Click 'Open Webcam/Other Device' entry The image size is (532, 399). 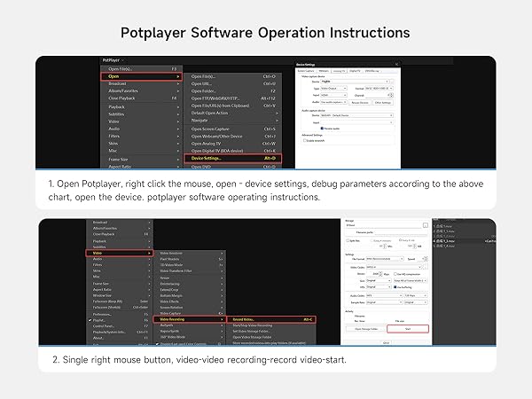[x=216, y=138]
